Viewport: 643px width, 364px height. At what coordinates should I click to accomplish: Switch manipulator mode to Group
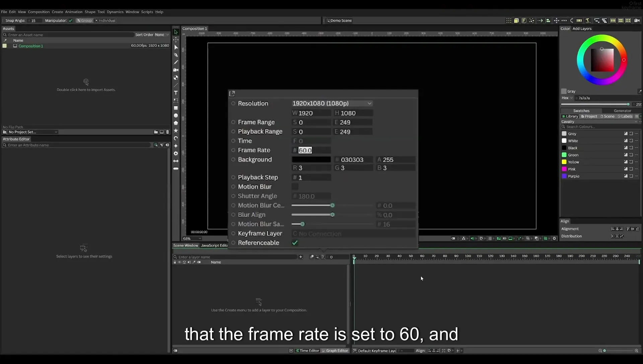[x=84, y=20]
